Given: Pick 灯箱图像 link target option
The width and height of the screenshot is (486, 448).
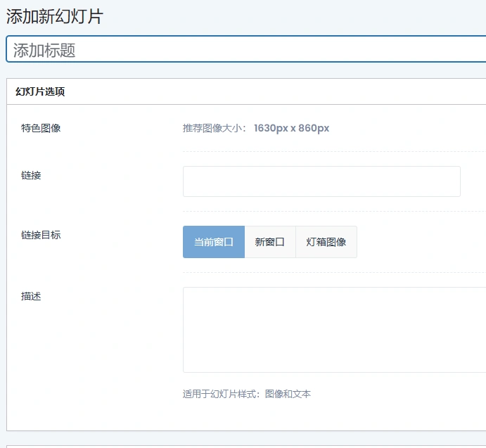Looking at the screenshot, I should 326,242.
